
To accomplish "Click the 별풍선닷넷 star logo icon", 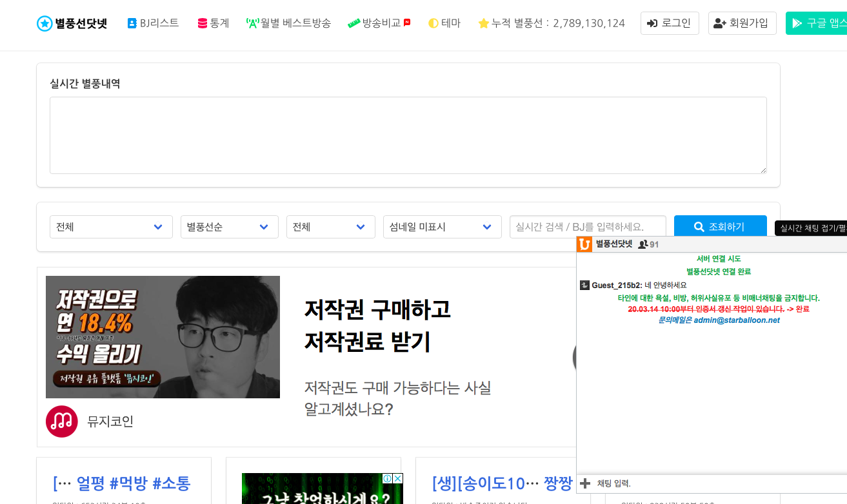I will (x=45, y=23).
